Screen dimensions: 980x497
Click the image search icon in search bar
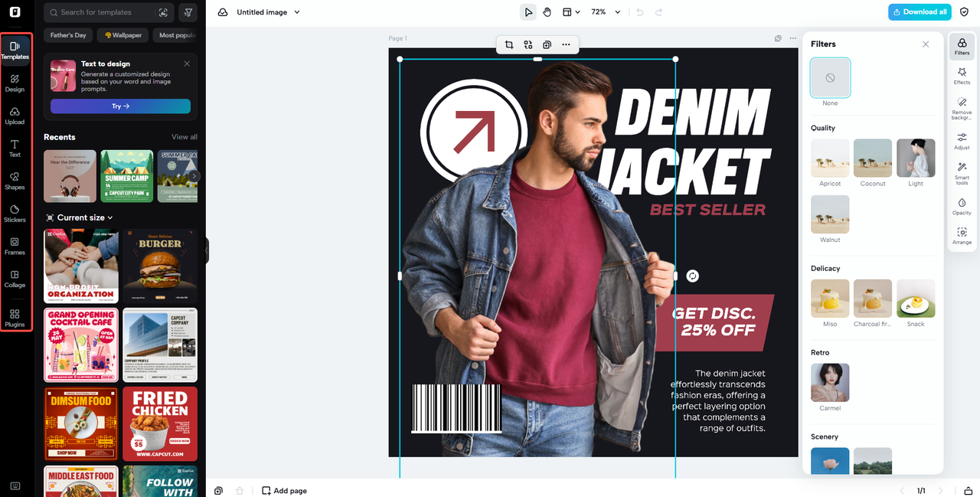(163, 12)
